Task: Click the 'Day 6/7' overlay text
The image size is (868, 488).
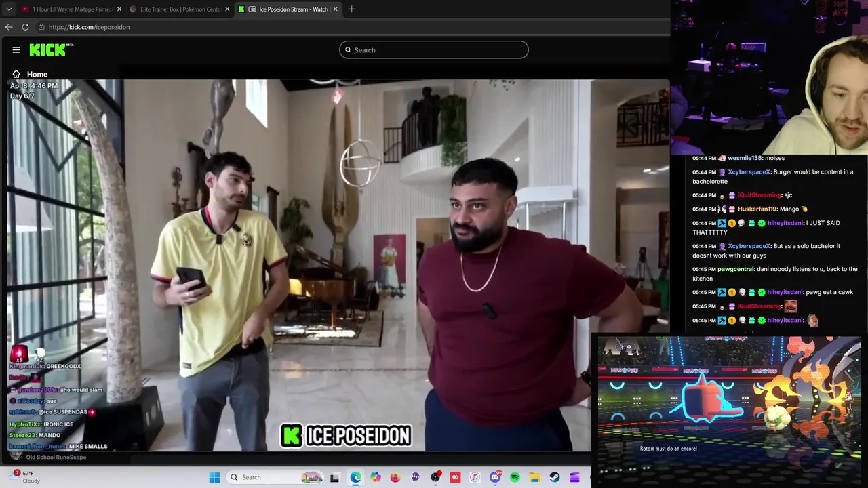Action: click(x=22, y=96)
